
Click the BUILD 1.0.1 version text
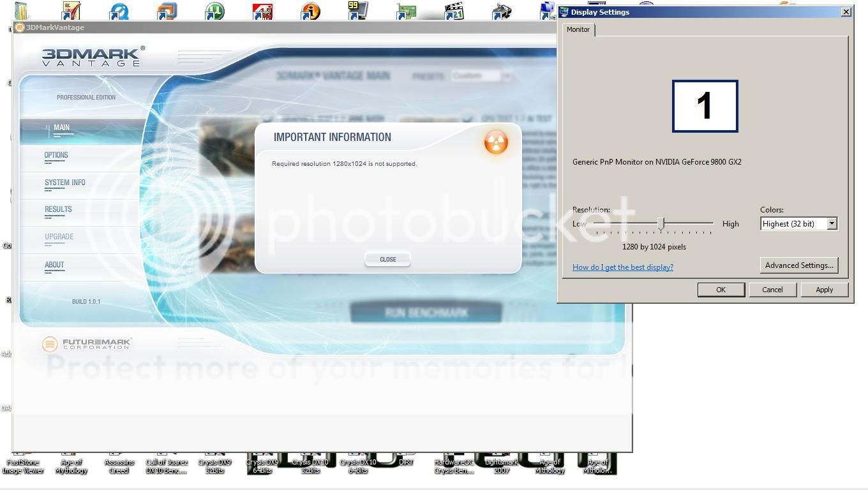pyautogui.click(x=86, y=302)
